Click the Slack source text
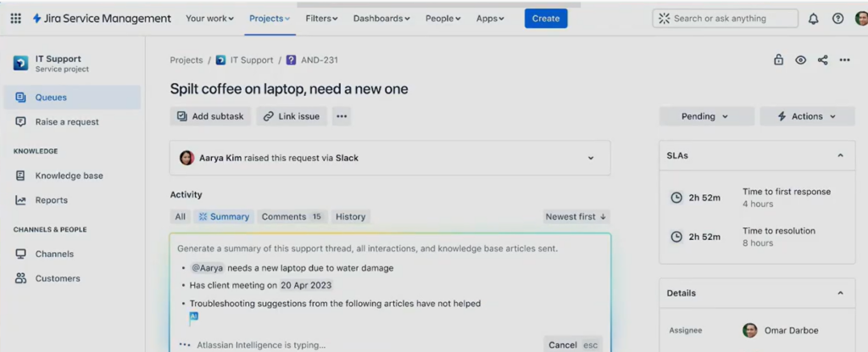 click(x=347, y=158)
